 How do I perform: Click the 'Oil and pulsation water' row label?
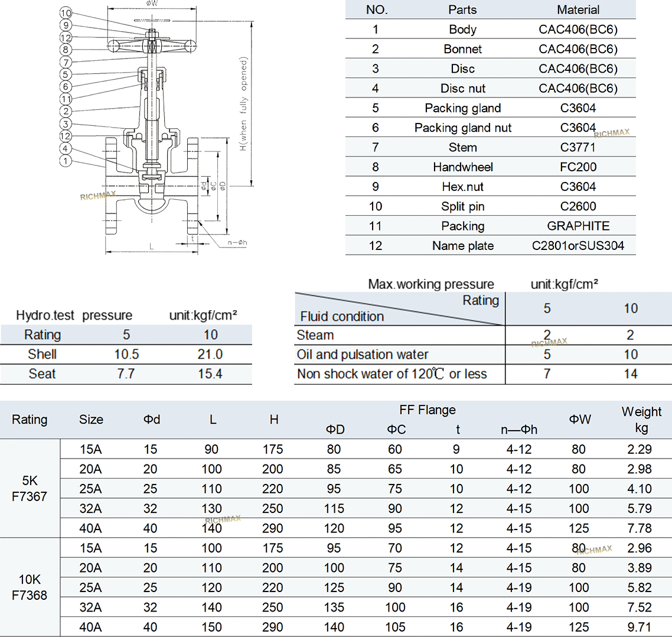point(363,355)
